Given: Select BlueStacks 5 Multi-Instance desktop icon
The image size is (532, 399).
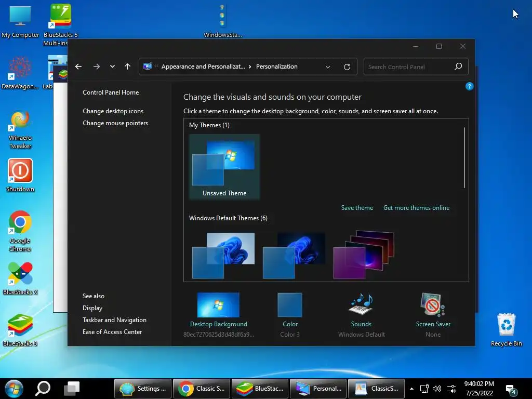Looking at the screenshot, I should coord(60,25).
